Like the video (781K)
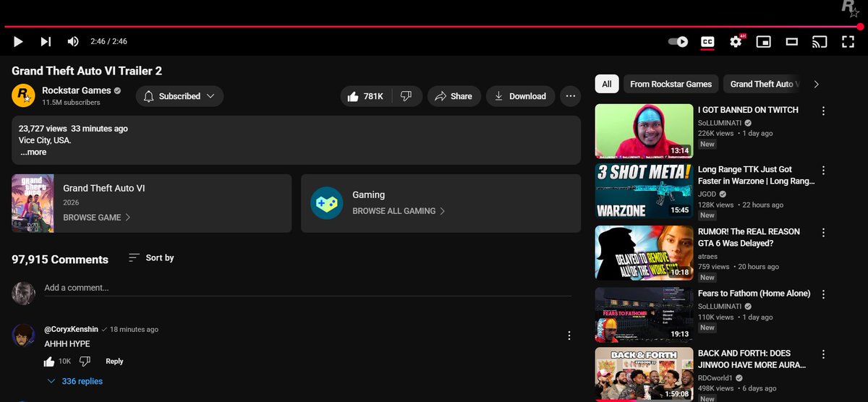 point(365,96)
